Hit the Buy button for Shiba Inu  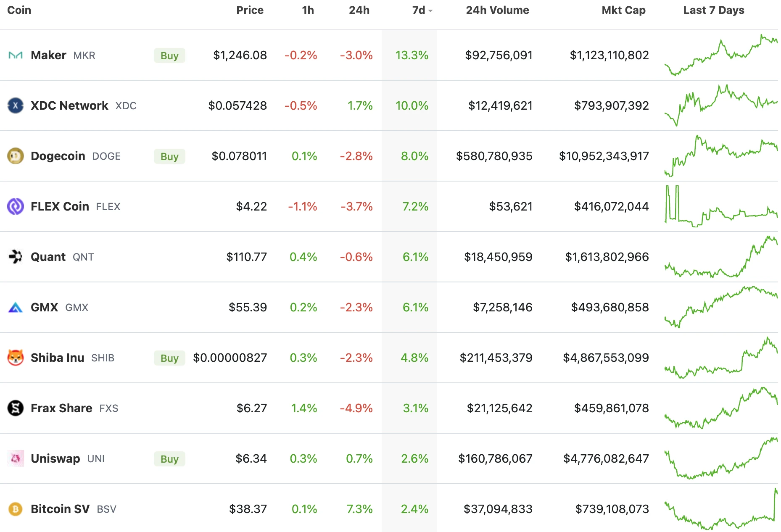coord(169,358)
